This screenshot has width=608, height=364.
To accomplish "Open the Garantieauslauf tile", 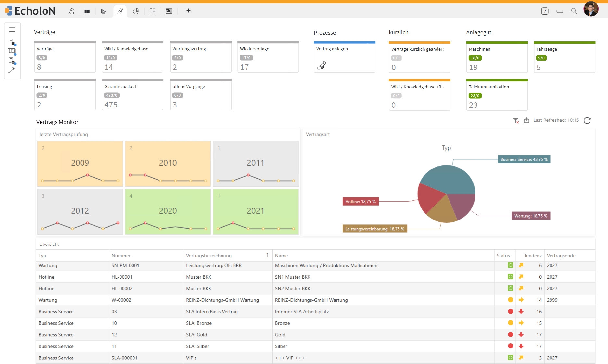I will (x=133, y=94).
